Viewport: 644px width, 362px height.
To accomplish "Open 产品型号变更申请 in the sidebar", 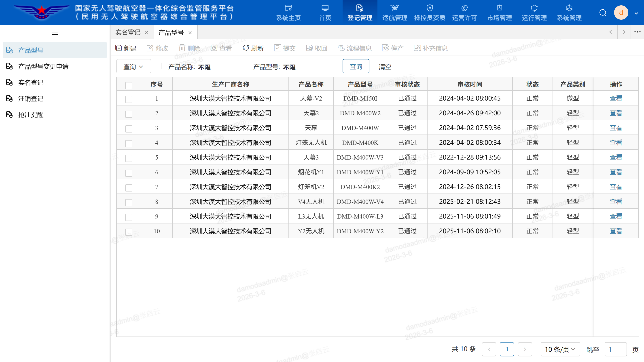I will (43, 66).
